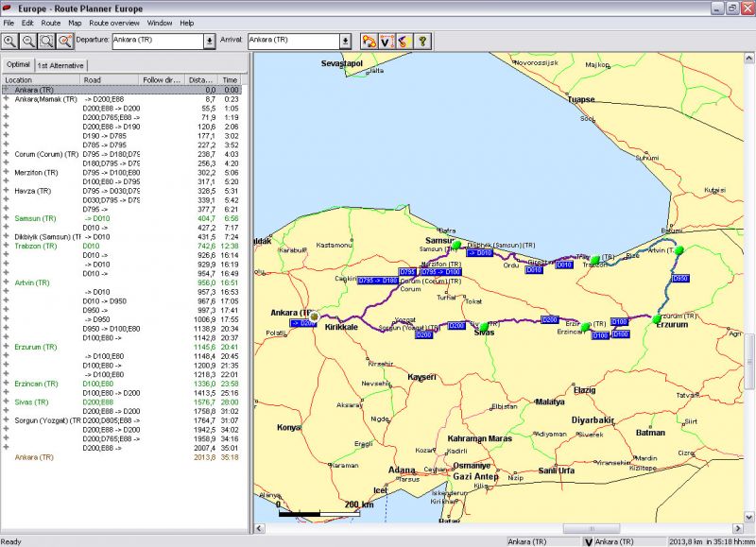Click the curved arrow route icon

click(403, 41)
